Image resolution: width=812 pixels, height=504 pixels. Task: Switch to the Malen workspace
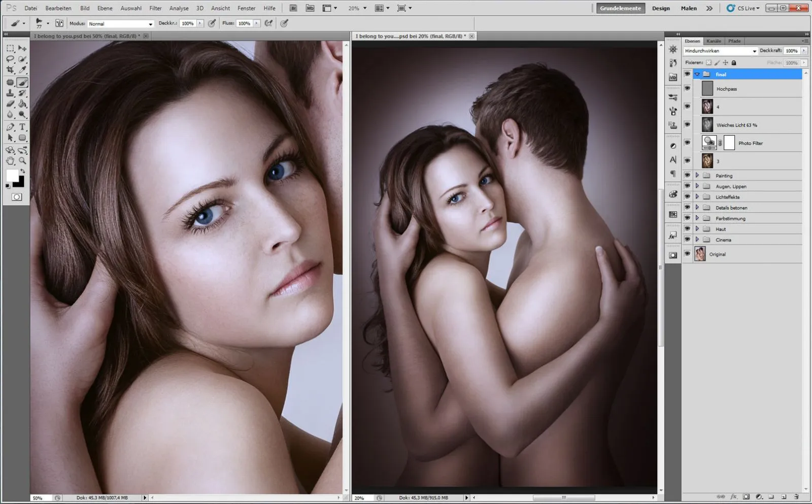[x=689, y=8]
